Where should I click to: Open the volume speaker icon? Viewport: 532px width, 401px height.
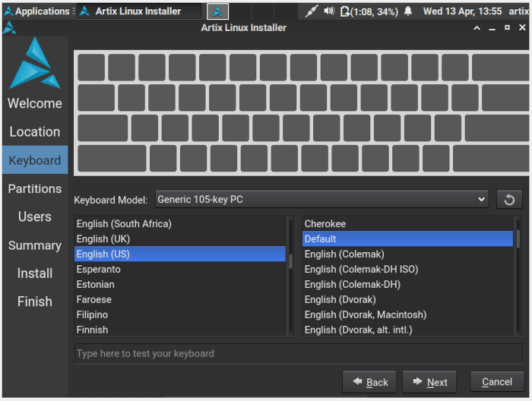click(x=329, y=11)
